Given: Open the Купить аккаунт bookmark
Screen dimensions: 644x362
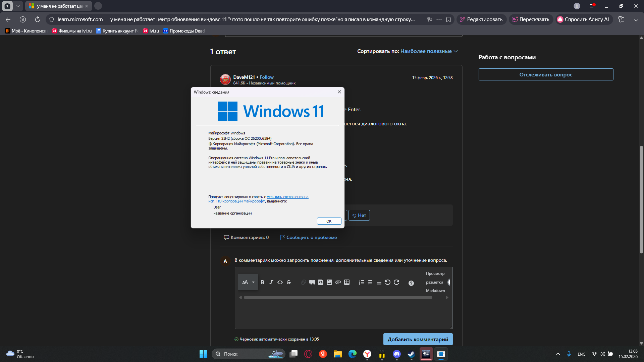Looking at the screenshot, I should tap(117, 31).
